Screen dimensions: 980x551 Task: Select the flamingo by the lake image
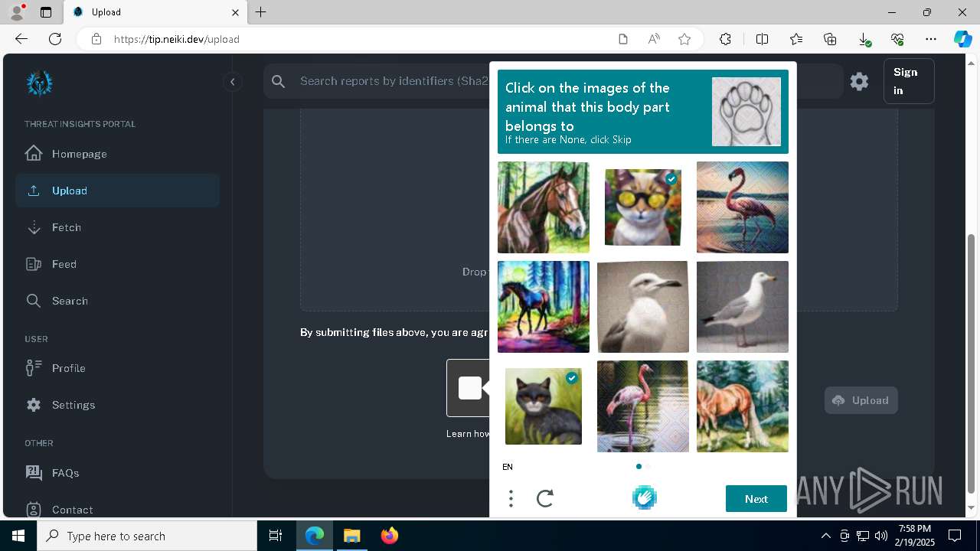coord(743,207)
